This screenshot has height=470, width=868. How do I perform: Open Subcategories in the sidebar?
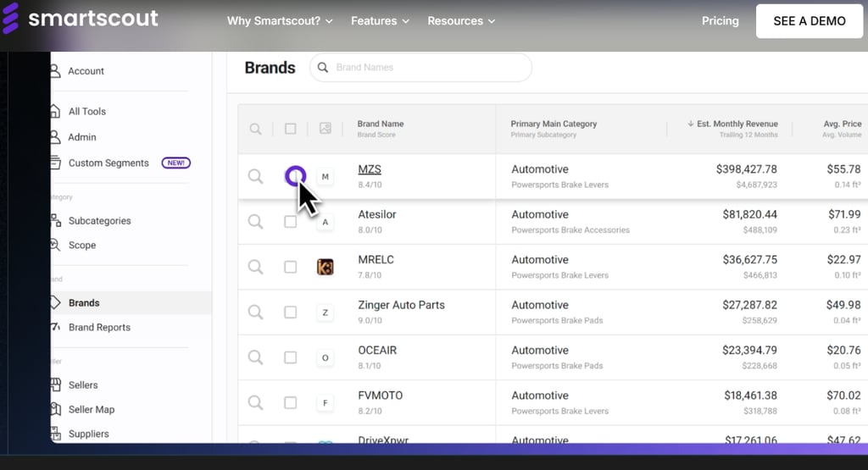[100, 221]
